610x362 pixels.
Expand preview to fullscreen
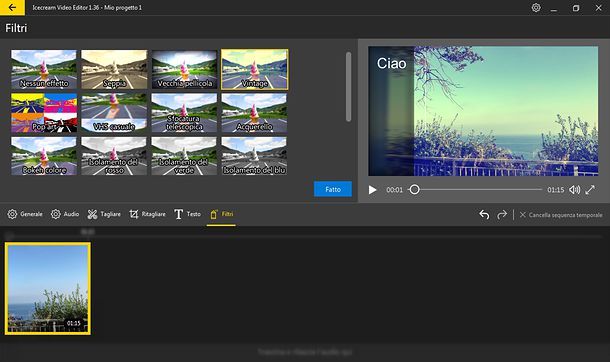[x=590, y=190]
